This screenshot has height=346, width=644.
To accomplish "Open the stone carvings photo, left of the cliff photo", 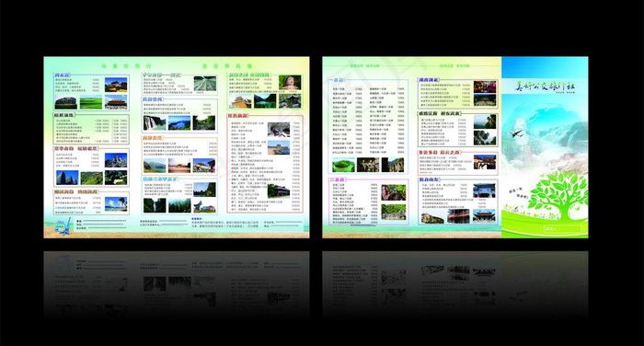I will 368,165.
